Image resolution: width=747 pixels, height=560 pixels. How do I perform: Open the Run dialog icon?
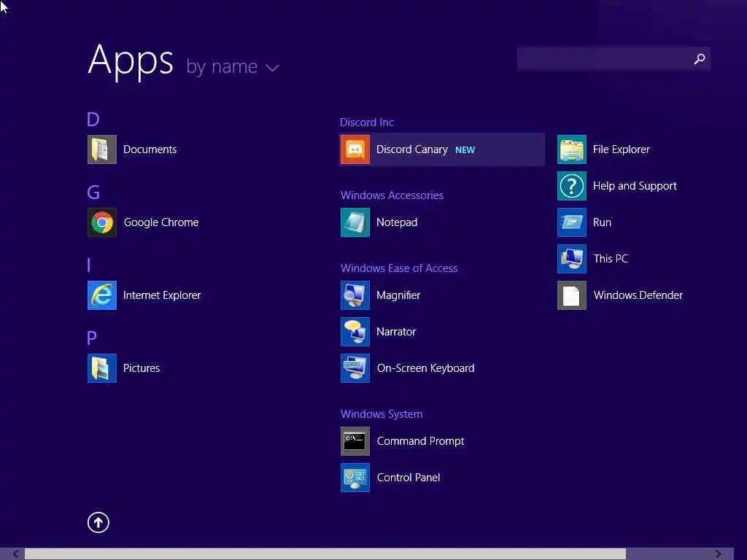pos(572,222)
